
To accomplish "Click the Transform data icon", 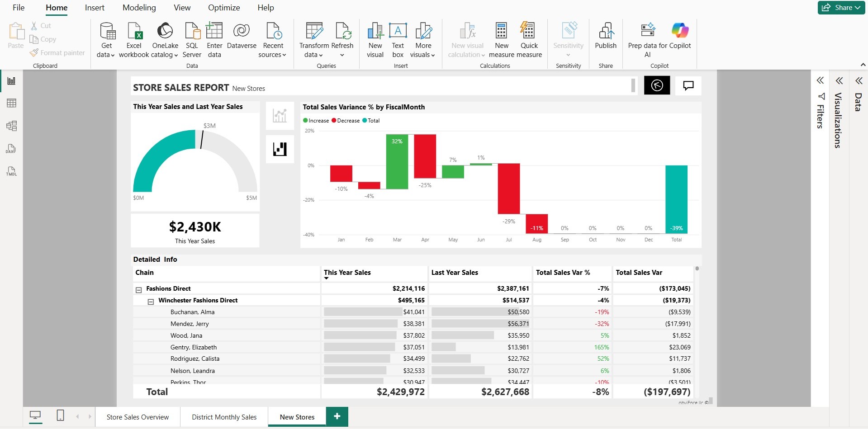I will pos(314,31).
